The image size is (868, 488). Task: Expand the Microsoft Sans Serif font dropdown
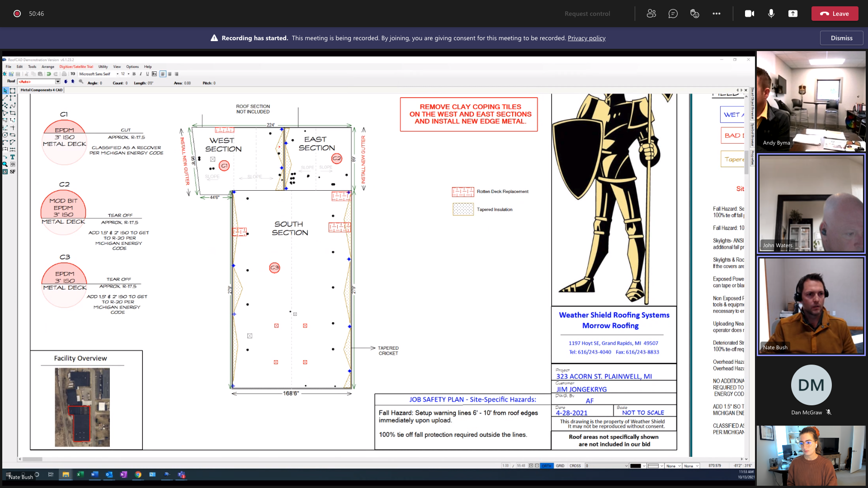point(118,74)
